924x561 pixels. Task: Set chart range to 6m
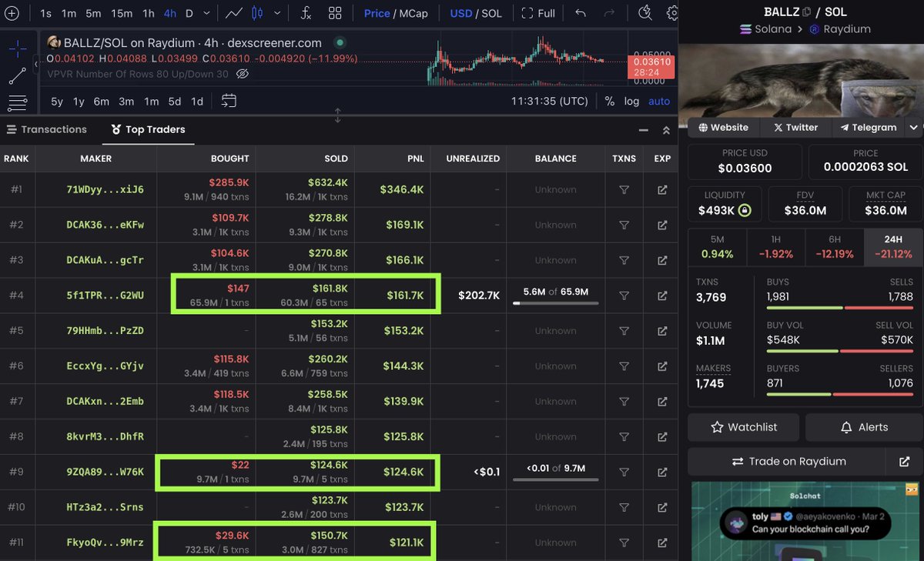[102, 101]
